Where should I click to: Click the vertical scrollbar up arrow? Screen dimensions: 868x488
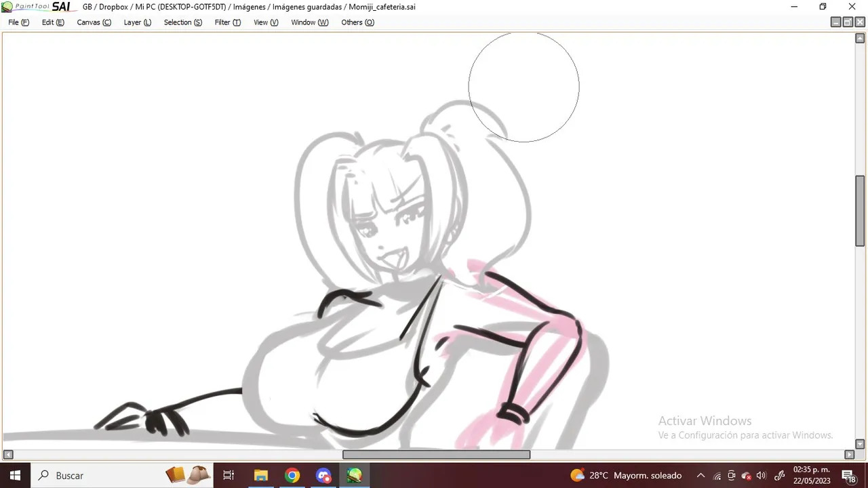pyautogui.click(x=860, y=38)
